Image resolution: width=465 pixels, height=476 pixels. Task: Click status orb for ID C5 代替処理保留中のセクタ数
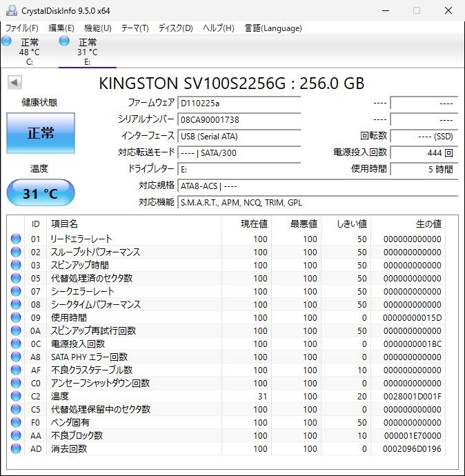tap(16, 409)
